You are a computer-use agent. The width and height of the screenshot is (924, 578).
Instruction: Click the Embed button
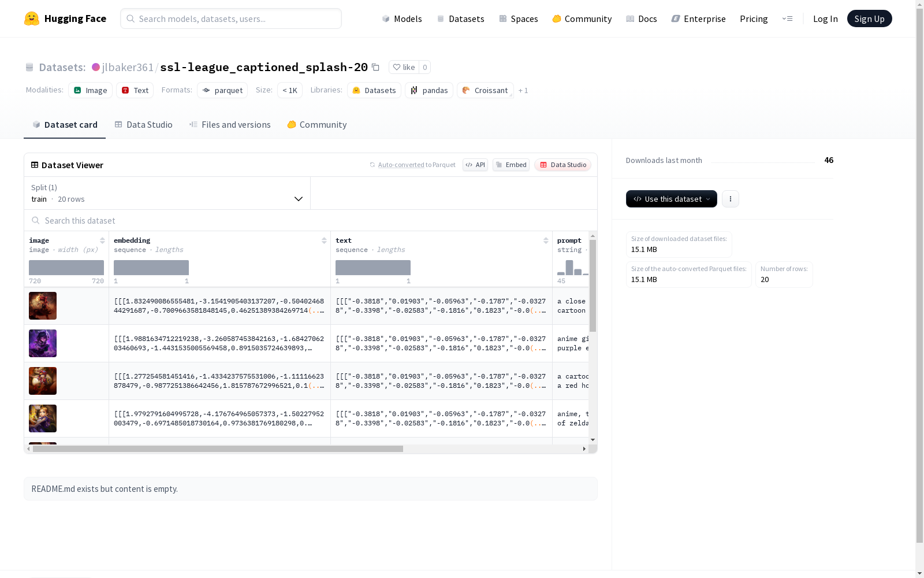point(511,165)
